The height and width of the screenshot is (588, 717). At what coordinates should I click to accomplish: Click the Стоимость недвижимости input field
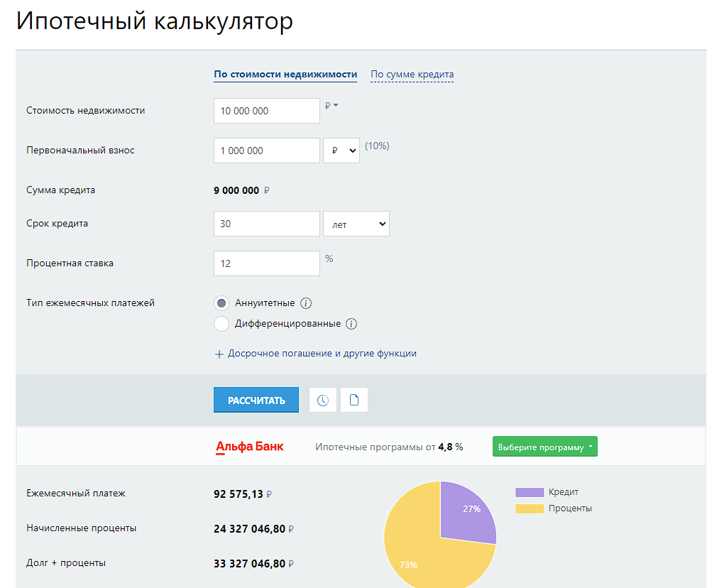[x=267, y=111]
